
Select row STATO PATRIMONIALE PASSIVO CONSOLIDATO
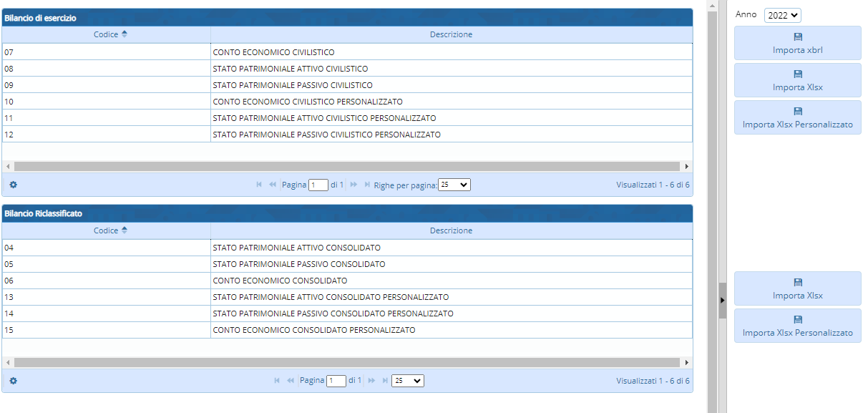[x=298, y=264]
